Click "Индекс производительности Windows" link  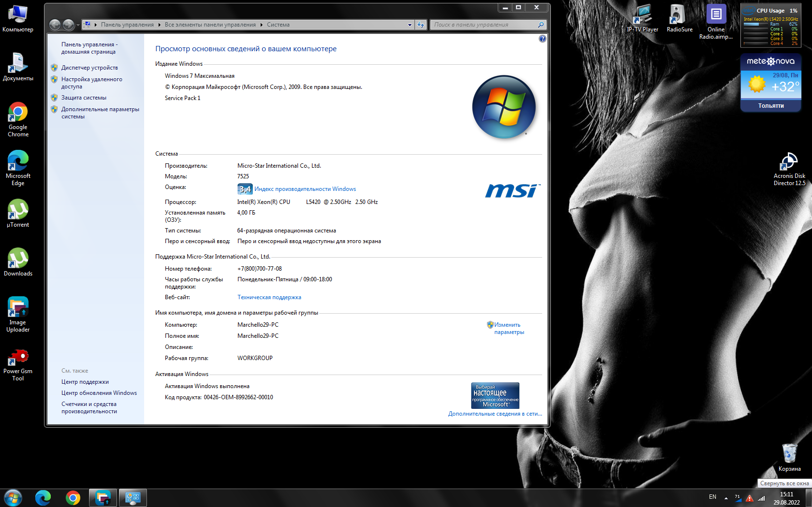(x=305, y=189)
